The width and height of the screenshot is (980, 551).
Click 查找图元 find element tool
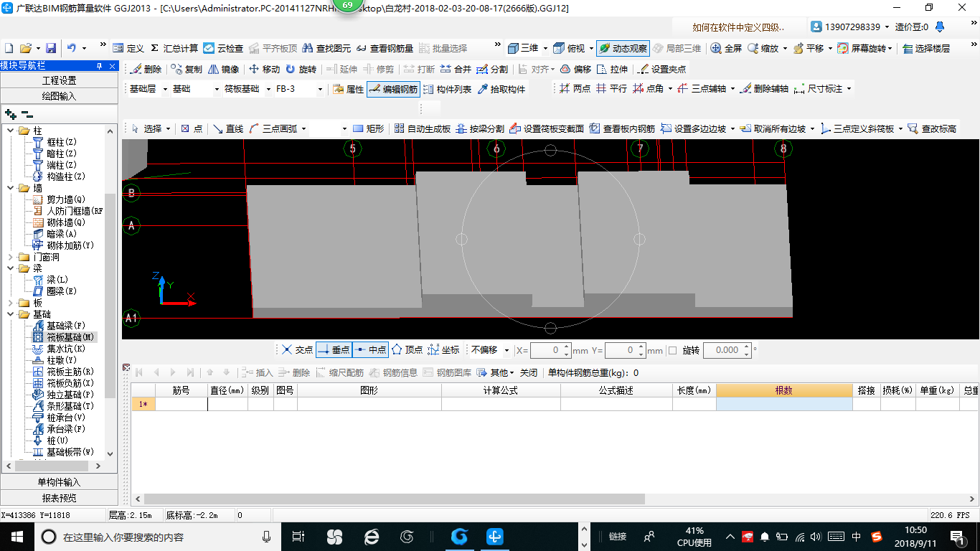(326, 48)
